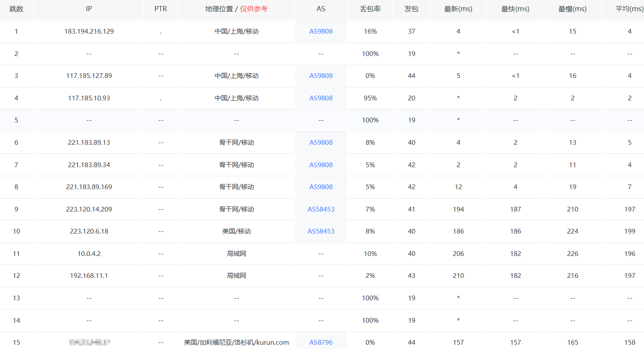The height and width of the screenshot is (349, 644).
Task: Click the 2% packet loss for 192.168.11.1
Action: pyautogui.click(x=370, y=276)
